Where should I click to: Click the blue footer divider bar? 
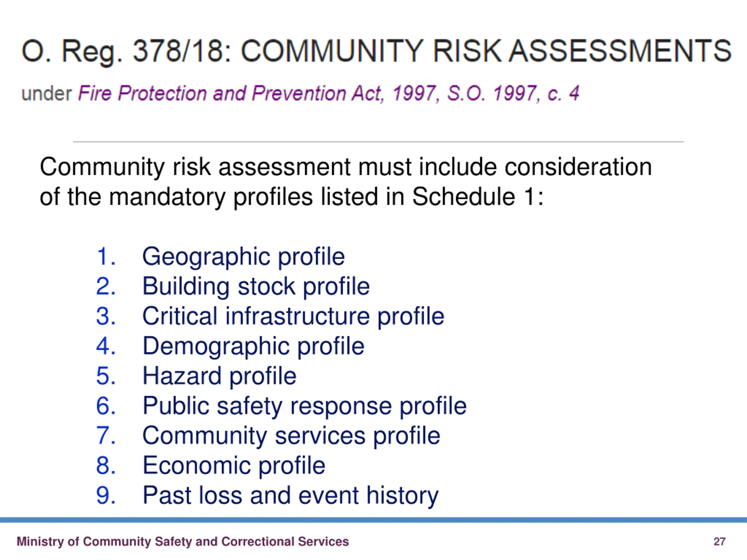coord(373,520)
